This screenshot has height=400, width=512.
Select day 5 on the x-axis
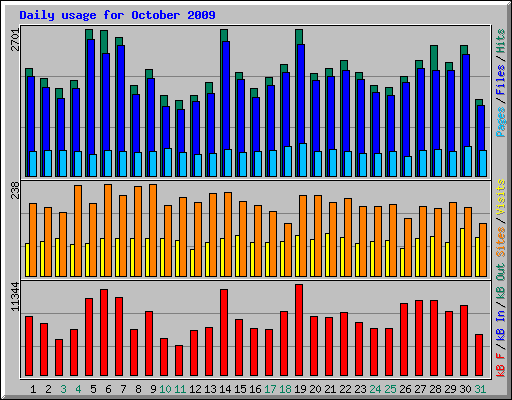(x=93, y=389)
